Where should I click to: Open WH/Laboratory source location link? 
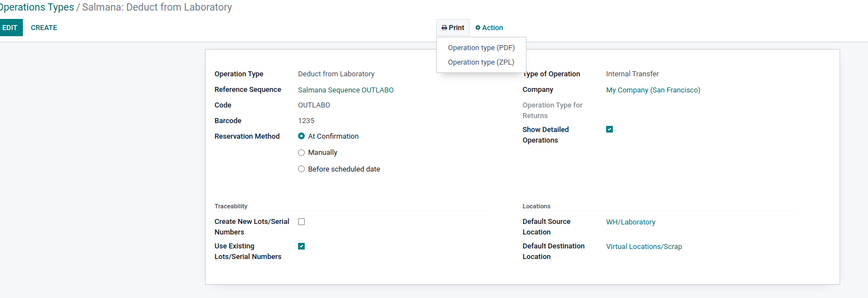point(631,222)
